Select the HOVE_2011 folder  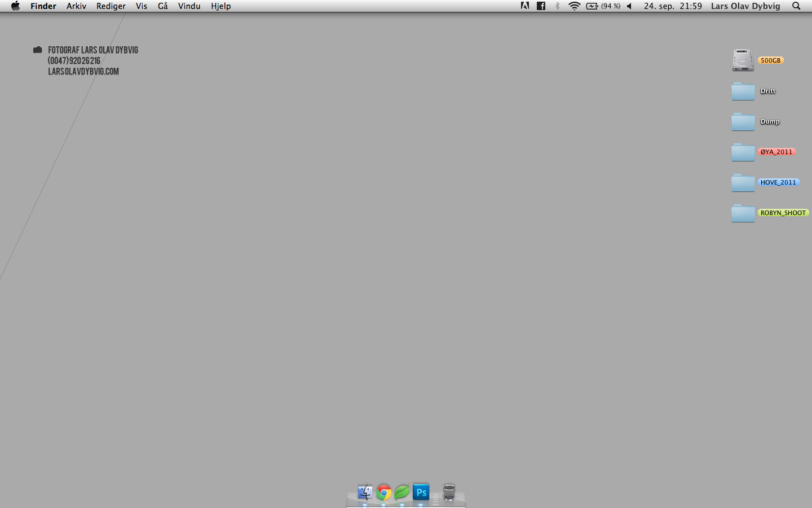(x=743, y=182)
